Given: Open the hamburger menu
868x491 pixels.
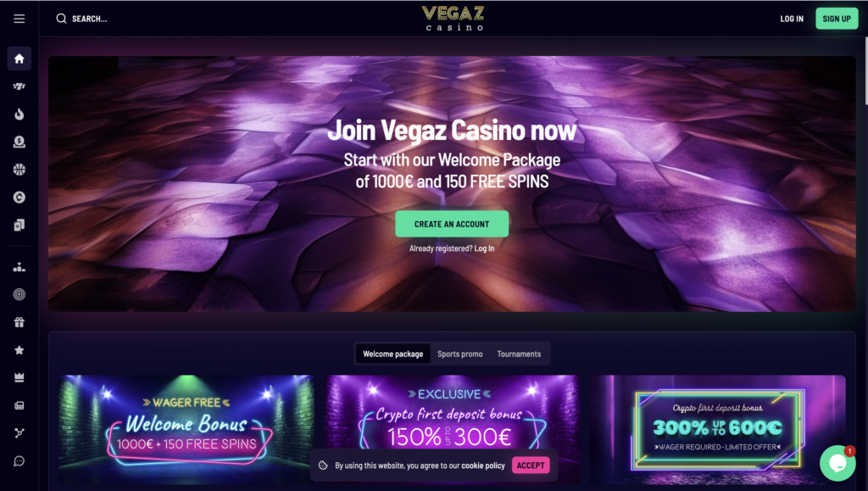Looking at the screenshot, I should tap(19, 19).
